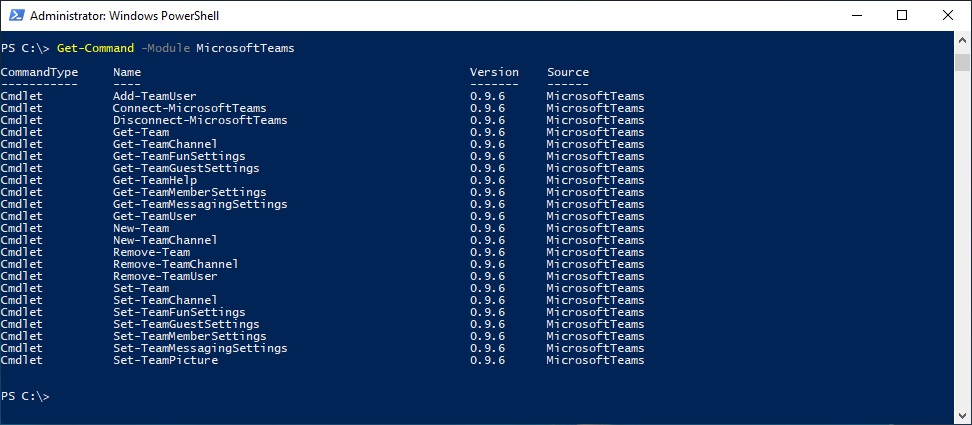The width and height of the screenshot is (972, 425).
Task: Click the Remove-TeamChannel cmdlet name
Action: click(x=175, y=265)
